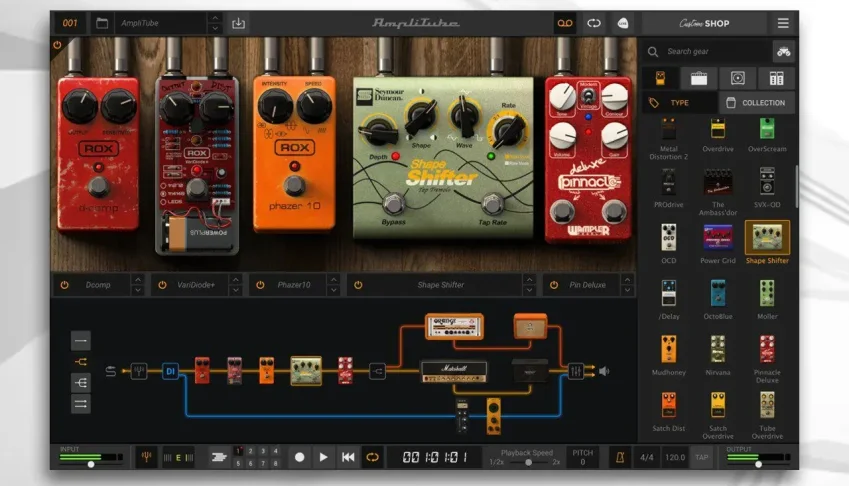Open Dcomp slot model selector arrows
This screenshot has width=849, height=486.
pos(138,285)
